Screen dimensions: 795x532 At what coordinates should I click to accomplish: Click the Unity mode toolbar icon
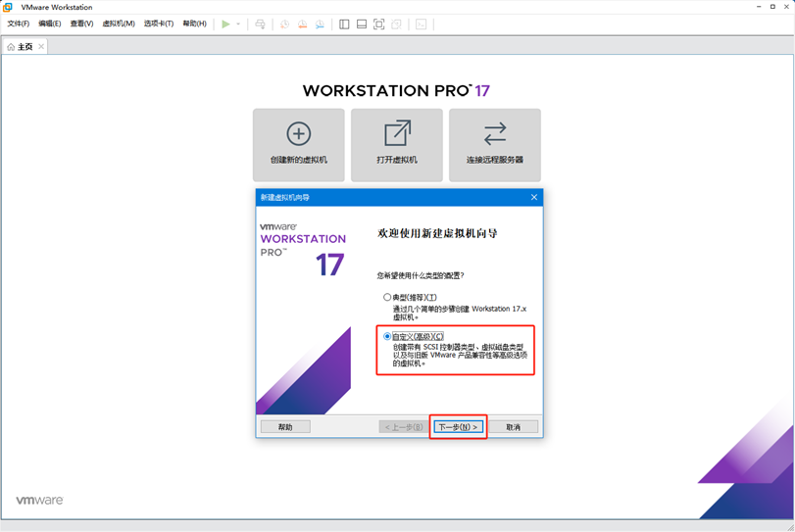click(396, 24)
